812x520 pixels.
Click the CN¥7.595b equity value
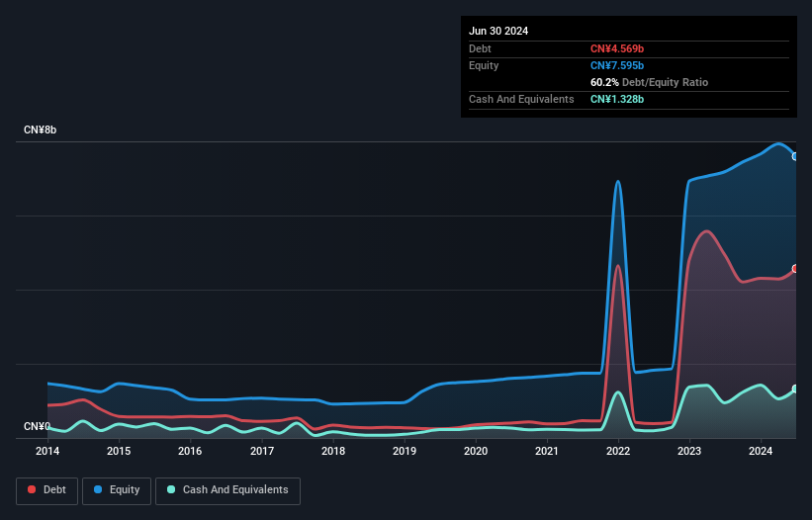(617, 65)
